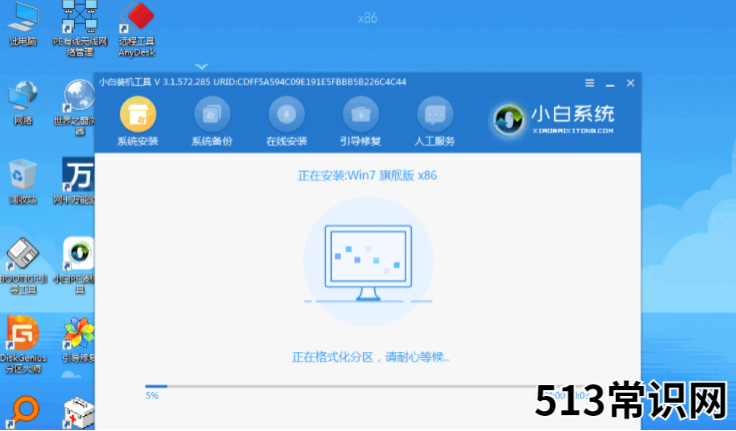736x431 pixels.
Task: Switch to 系统备份 tab
Action: 212,122
